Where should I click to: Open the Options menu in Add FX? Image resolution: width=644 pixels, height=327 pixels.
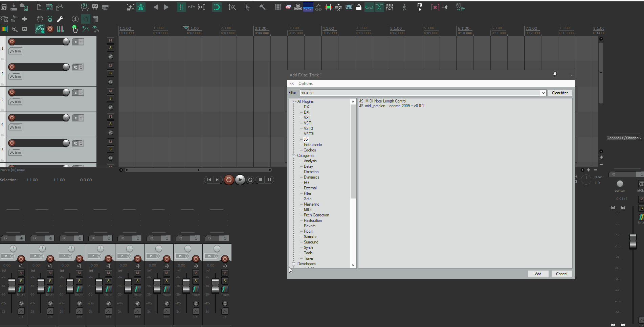click(305, 84)
